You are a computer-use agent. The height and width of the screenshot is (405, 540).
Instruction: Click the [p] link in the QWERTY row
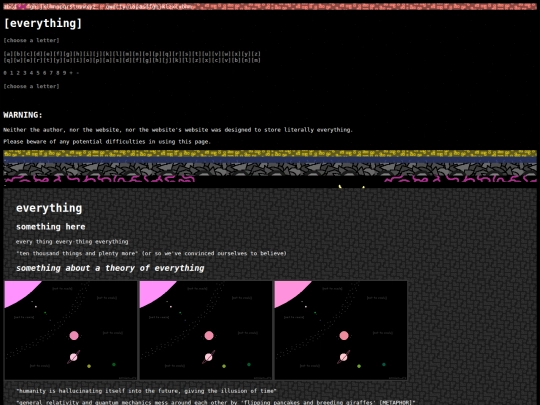(x=97, y=60)
